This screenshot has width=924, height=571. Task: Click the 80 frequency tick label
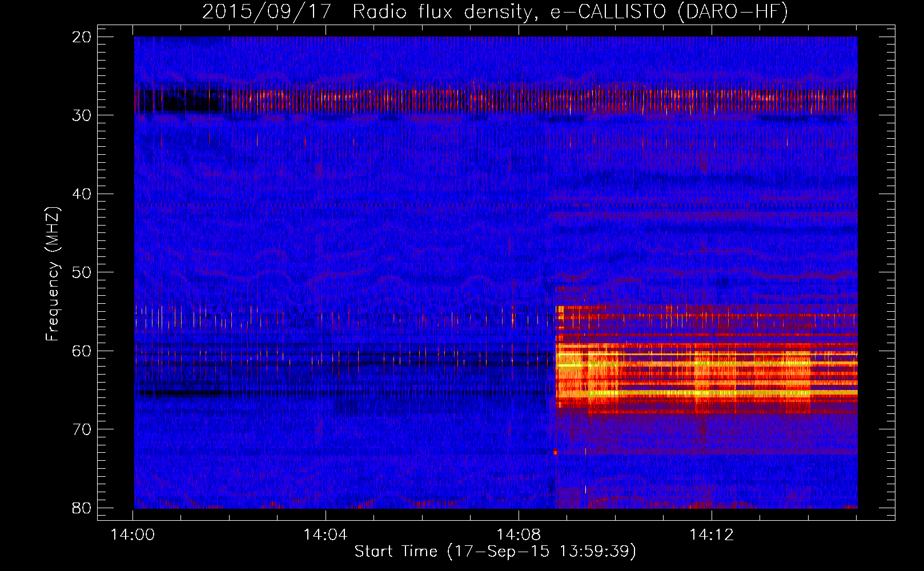(82, 508)
